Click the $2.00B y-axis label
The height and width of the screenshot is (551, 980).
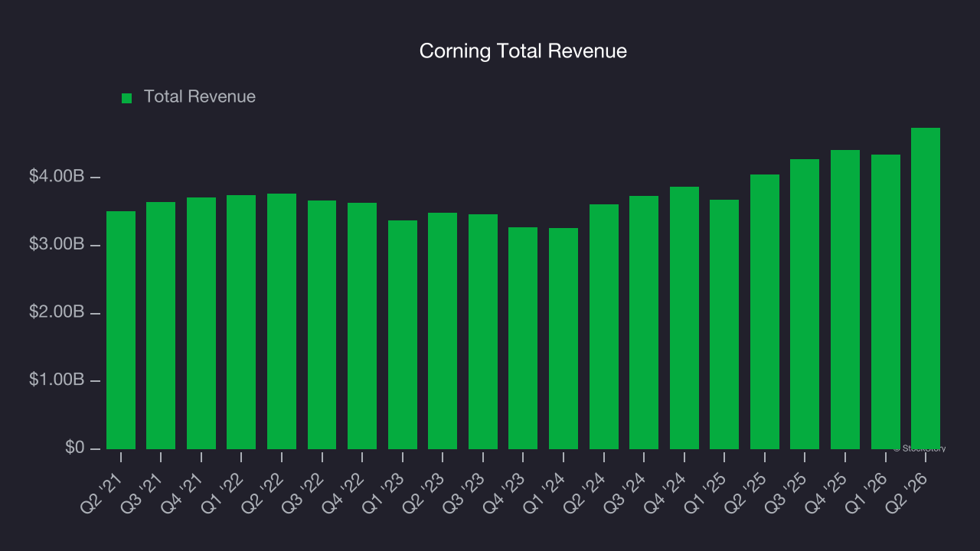click(x=57, y=312)
